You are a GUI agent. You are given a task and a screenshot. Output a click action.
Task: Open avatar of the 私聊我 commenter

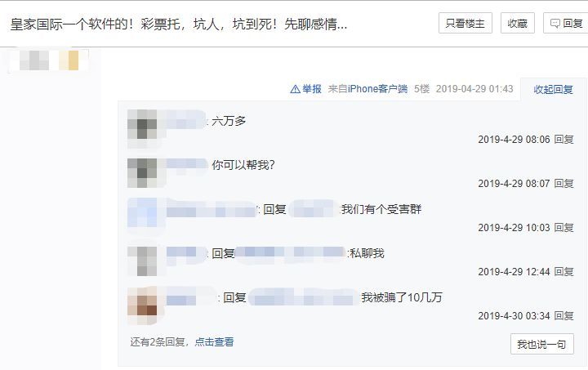tap(142, 261)
